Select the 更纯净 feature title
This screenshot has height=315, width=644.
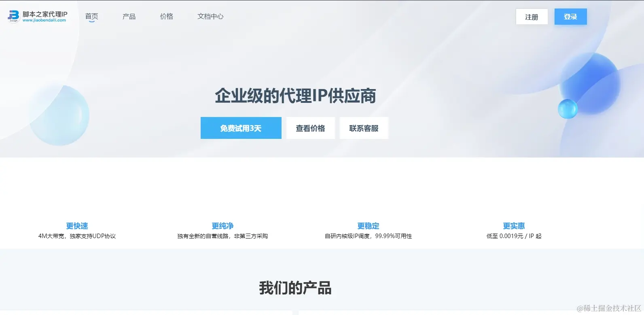(222, 226)
